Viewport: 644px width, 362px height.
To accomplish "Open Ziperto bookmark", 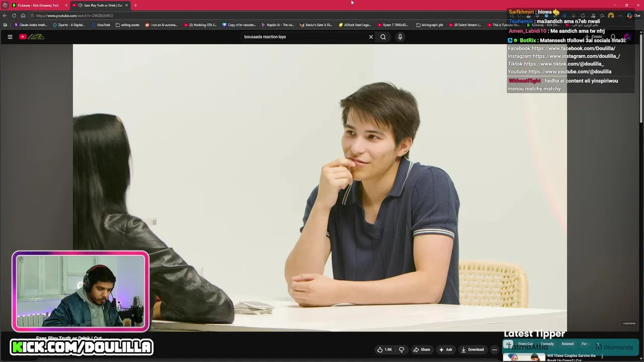I will click(69, 25).
